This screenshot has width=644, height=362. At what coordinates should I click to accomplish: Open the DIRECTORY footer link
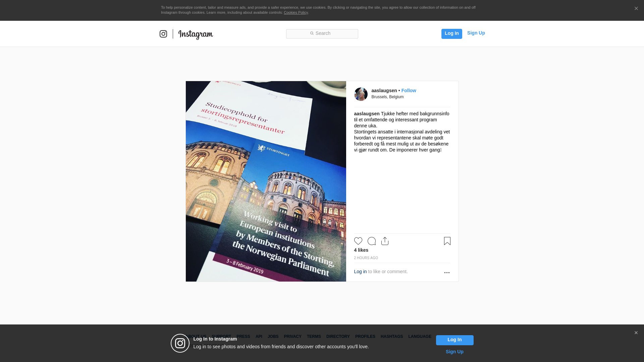coord(338,337)
